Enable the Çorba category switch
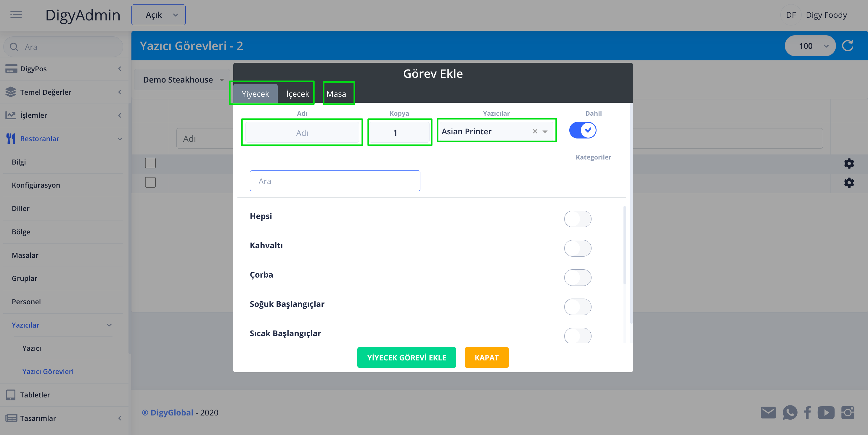 pyautogui.click(x=578, y=278)
